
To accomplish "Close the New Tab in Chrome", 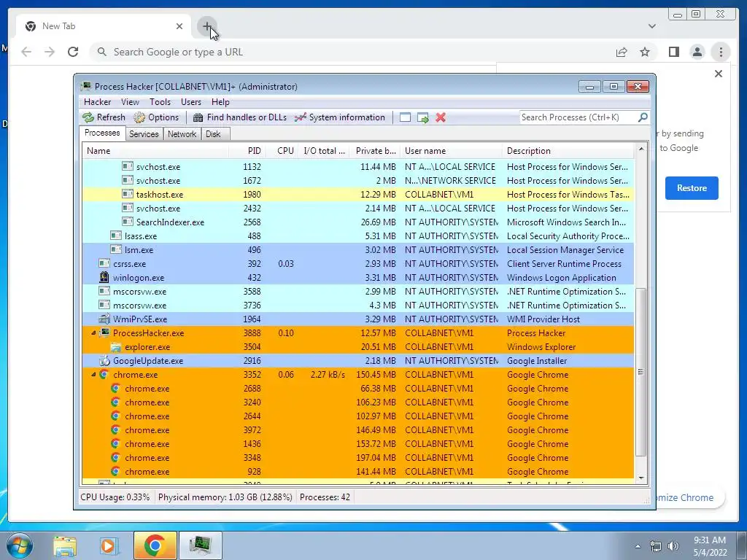I will click(x=179, y=26).
